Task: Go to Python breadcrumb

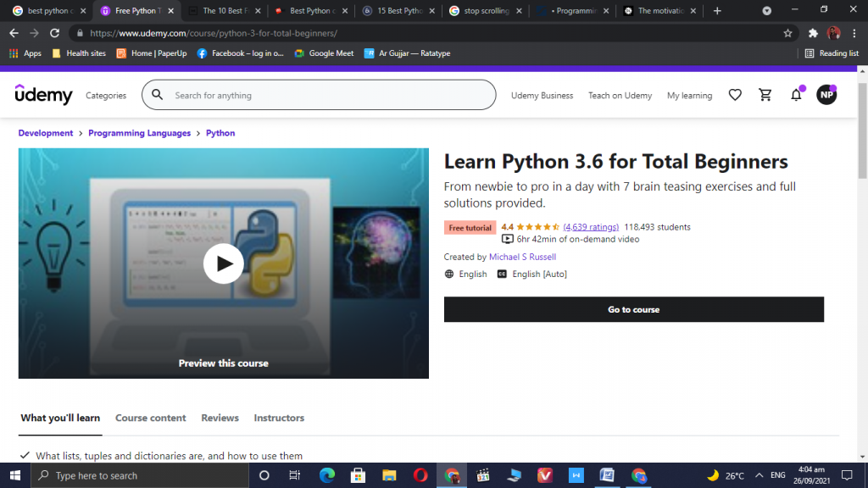Action: click(220, 133)
